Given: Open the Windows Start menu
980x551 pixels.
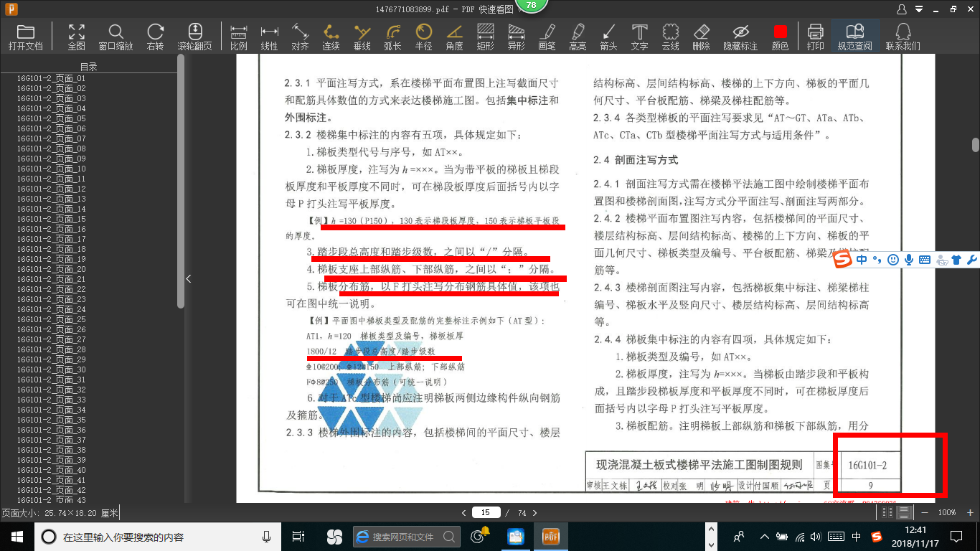Looking at the screenshot, I should tap(17, 537).
